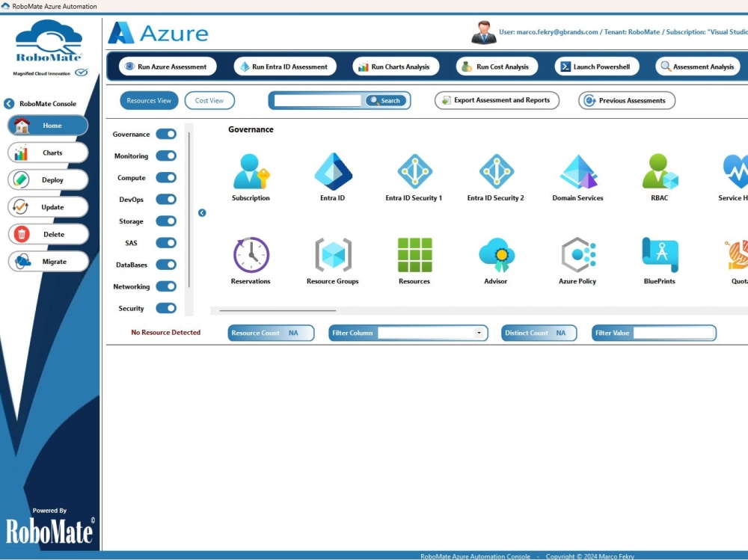Click the user avatar icon

[x=484, y=32]
